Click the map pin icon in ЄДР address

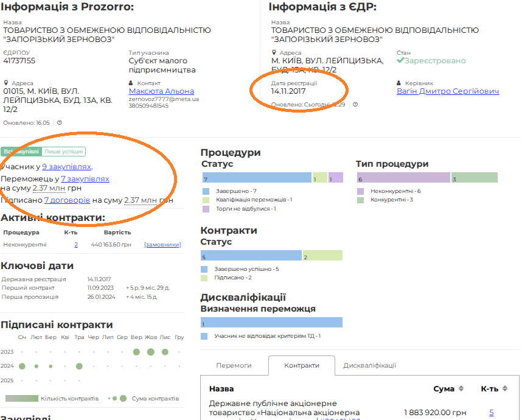tap(274, 53)
